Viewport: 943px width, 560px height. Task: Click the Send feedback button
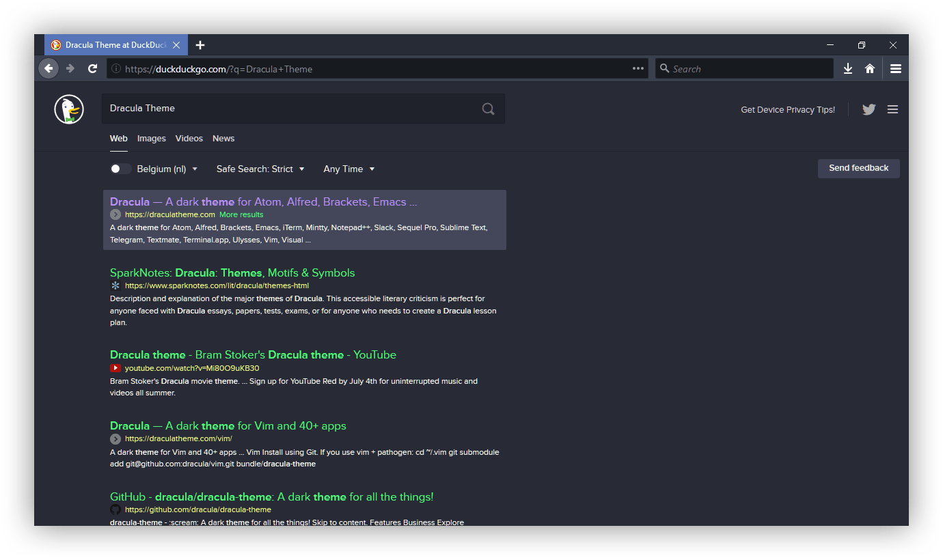[x=858, y=168]
